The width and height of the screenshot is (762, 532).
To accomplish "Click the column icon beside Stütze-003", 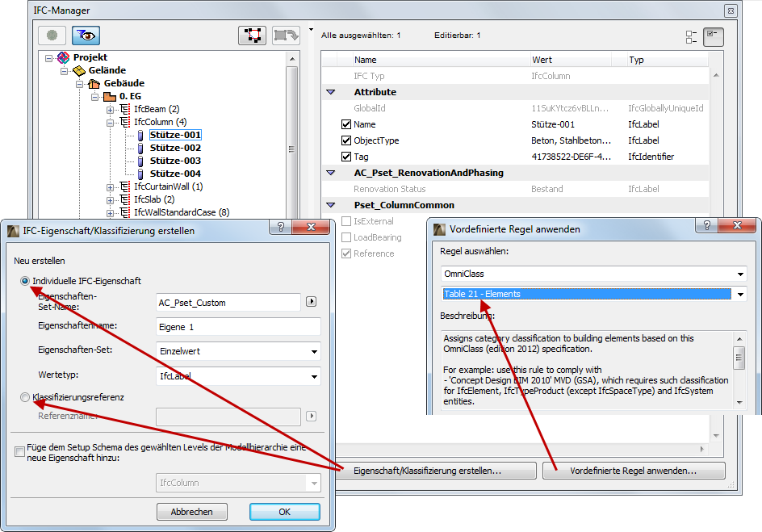I will (x=140, y=161).
